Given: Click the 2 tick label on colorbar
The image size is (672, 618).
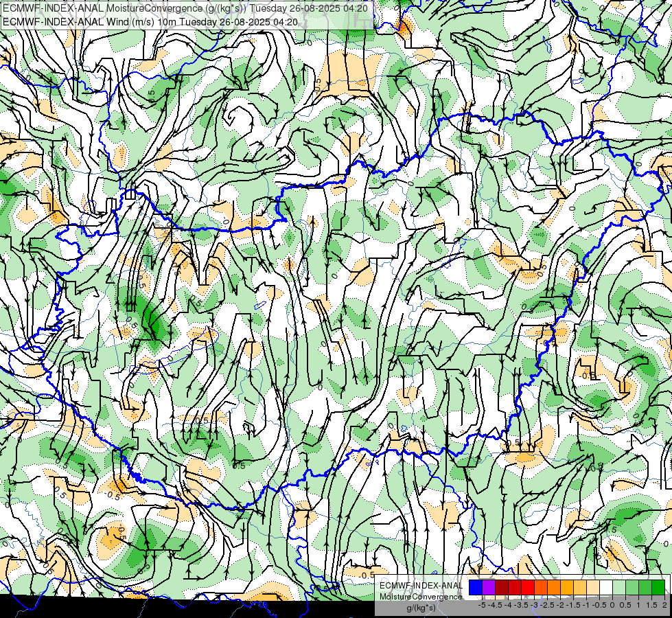Looking at the screenshot, I should [x=664, y=605].
